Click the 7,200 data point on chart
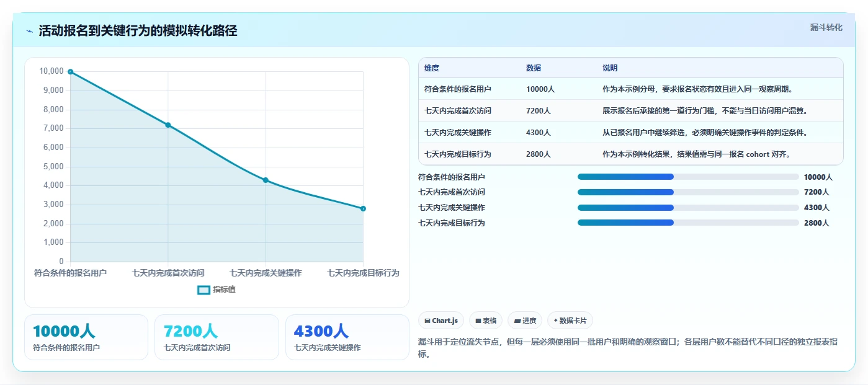868x385 pixels. 168,125
